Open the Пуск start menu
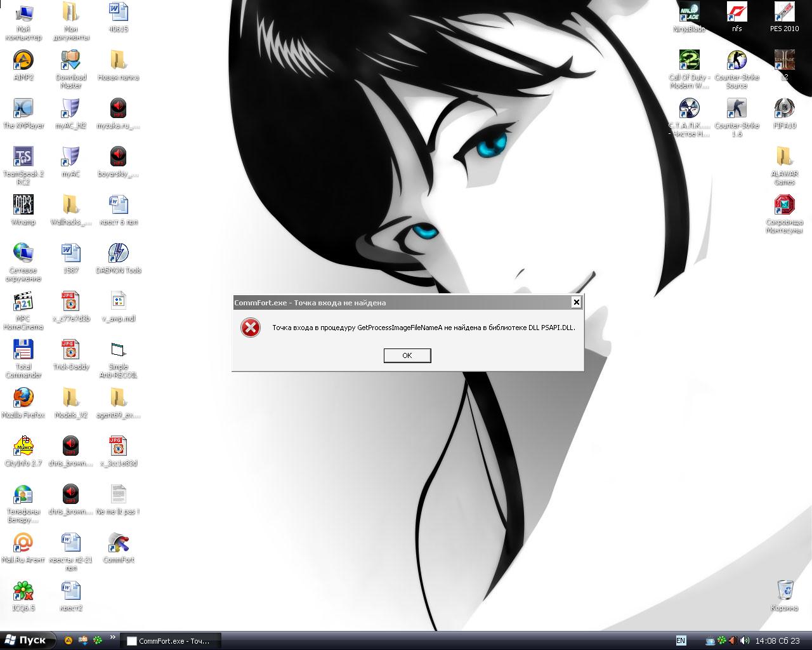This screenshot has height=650, width=812. (27, 640)
